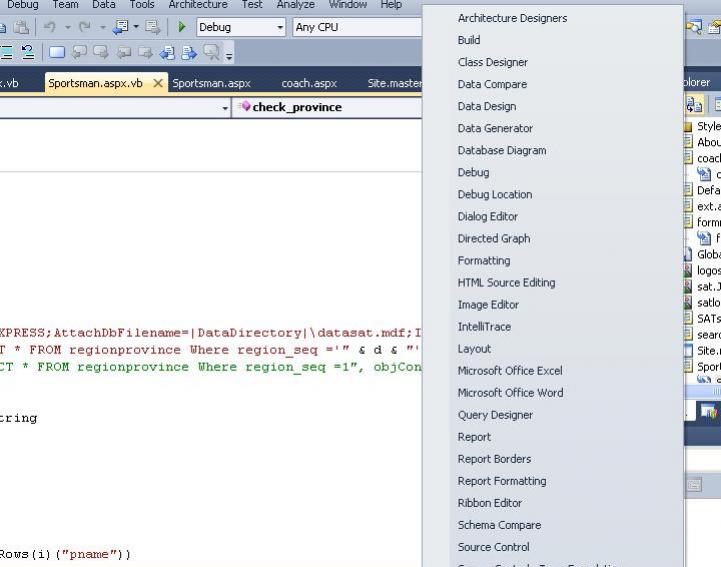This screenshot has height=567, width=721.
Task: Toggle the Dialog Editor toolbar
Action: click(x=487, y=217)
